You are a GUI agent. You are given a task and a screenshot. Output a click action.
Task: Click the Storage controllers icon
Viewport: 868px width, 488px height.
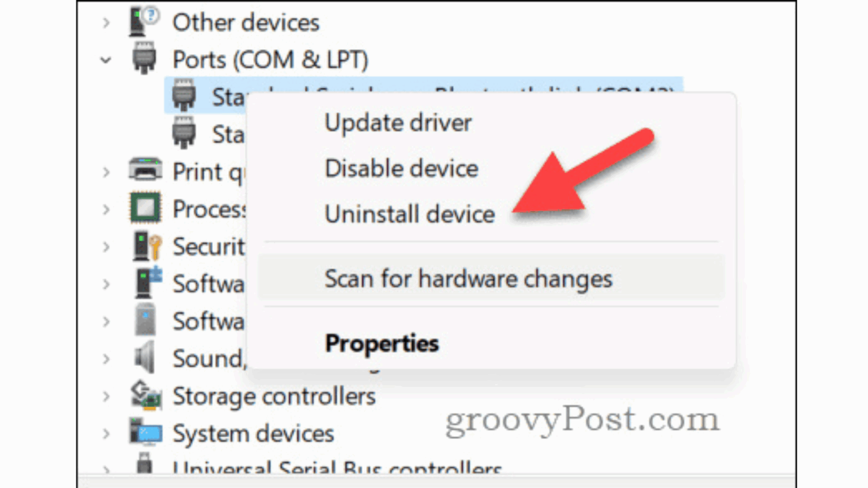pos(146,395)
